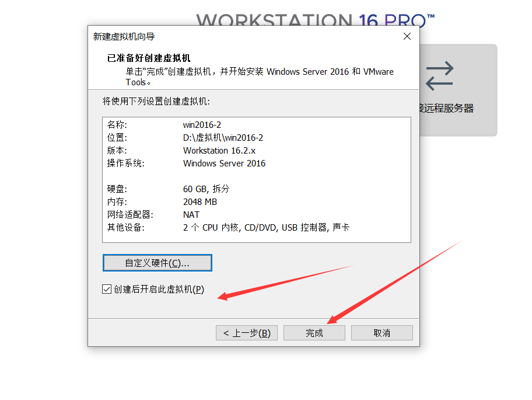Select version value Workstation 16.2.x

(219, 151)
